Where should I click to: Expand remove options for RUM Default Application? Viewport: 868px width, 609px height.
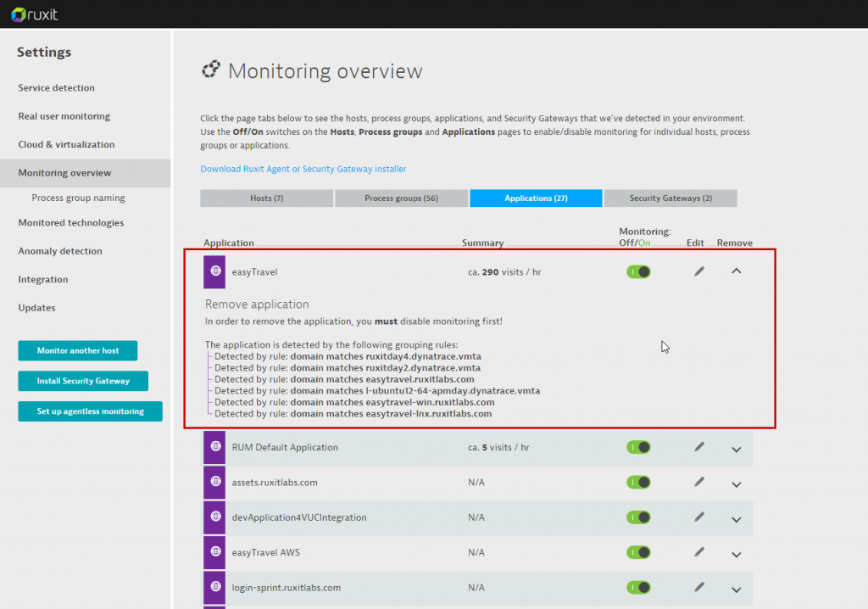(x=736, y=449)
